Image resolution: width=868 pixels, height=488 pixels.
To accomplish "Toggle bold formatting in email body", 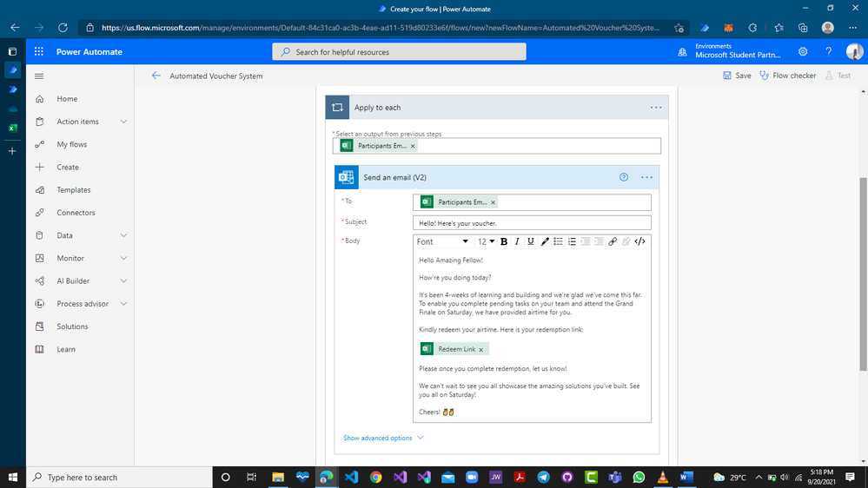I will click(x=504, y=241).
